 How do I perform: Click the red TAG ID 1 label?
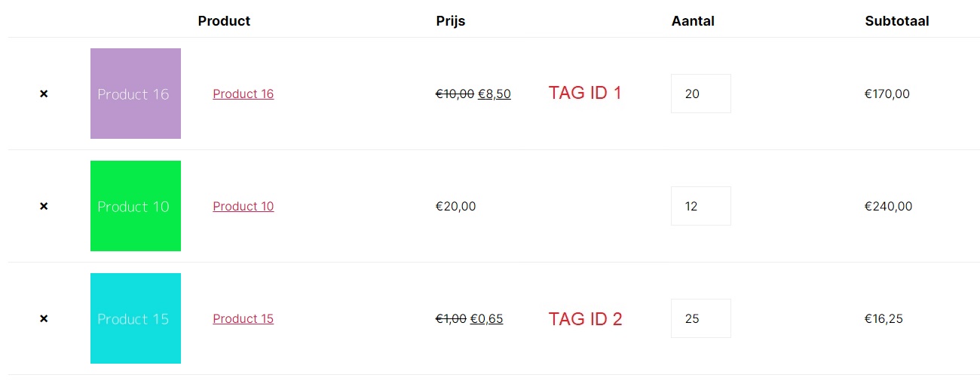[585, 93]
